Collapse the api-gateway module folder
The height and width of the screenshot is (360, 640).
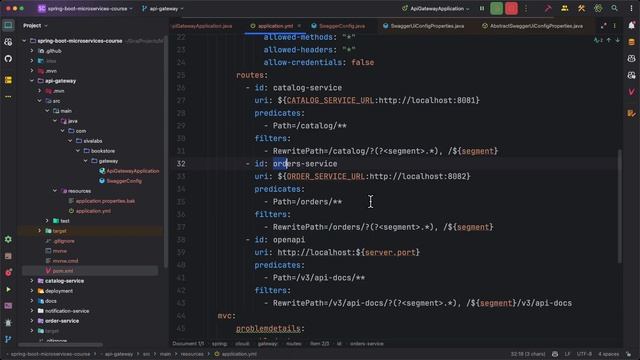32,81
